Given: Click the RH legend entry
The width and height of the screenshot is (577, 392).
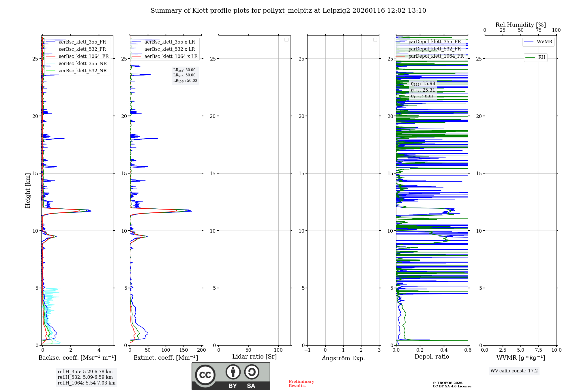Looking at the screenshot, I should 541,57.
